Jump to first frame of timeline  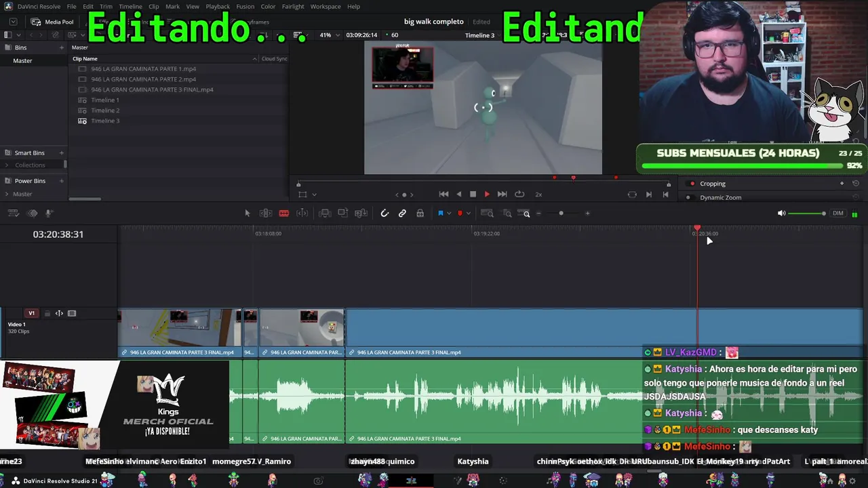pos(444,195)
